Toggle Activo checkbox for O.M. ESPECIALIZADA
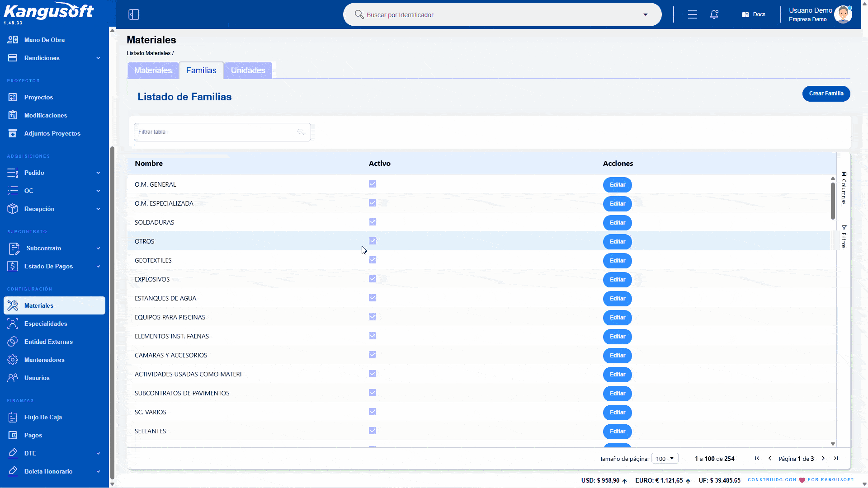Viewport: 868px width, 488px height. point(373,203)
